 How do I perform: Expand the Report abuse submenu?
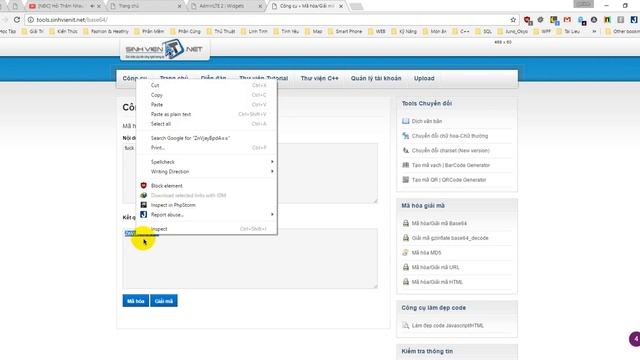(x=207, y=215)
